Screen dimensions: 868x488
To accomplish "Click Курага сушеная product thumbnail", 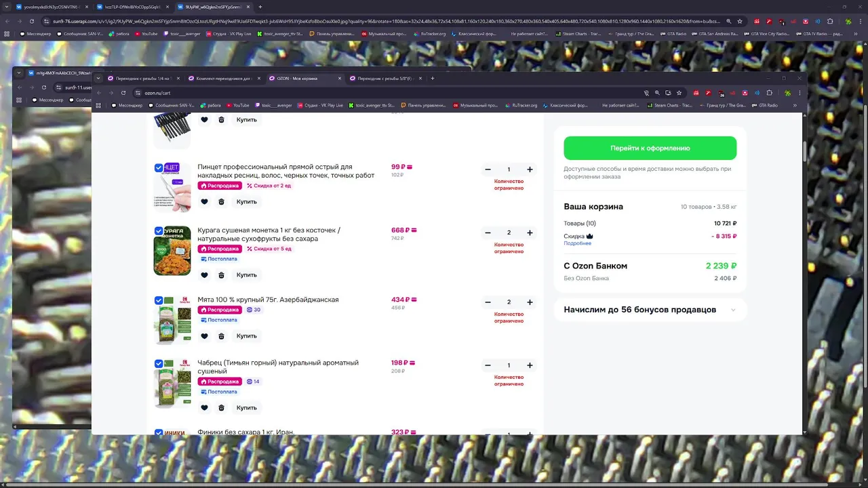I will click(172, 251).
